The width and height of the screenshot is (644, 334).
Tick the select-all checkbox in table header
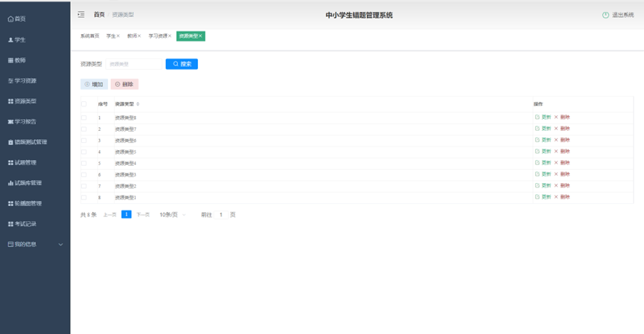[x=84, y=104]
